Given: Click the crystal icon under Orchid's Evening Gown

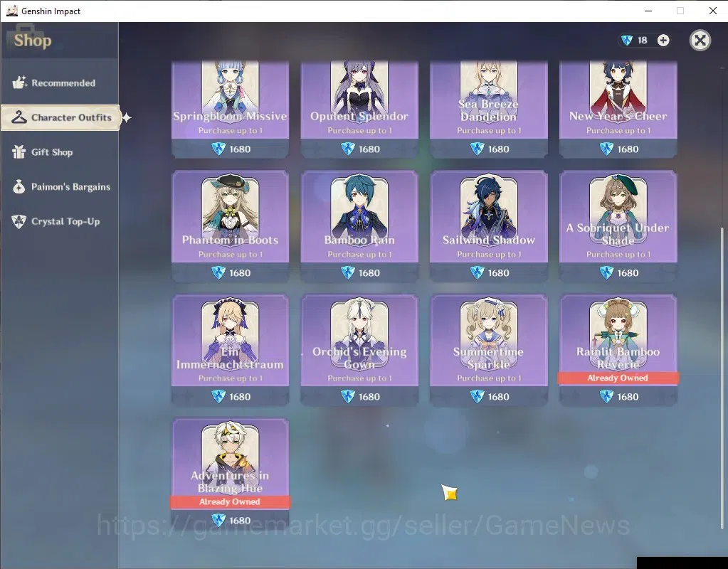Looking at the screenshot, I should pyautogui.click(x=348, y=396).
